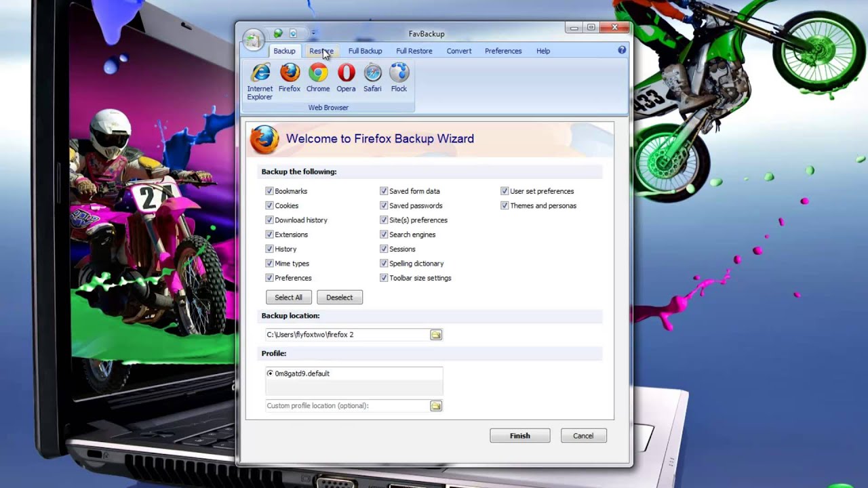
Task: Maximize the FavBackup window
Action: pyautogui.click(x=591, y=28)
